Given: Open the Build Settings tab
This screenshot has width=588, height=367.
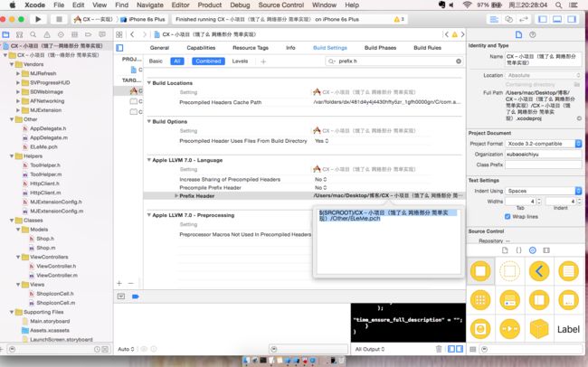Looking at the screenshot, I should (x=330, y=48).
